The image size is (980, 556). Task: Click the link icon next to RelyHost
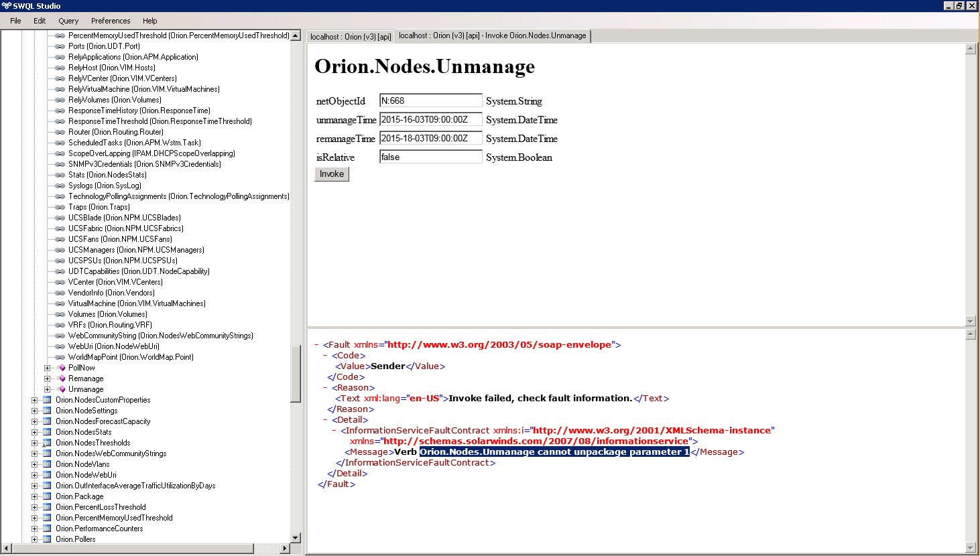(60, 68)
